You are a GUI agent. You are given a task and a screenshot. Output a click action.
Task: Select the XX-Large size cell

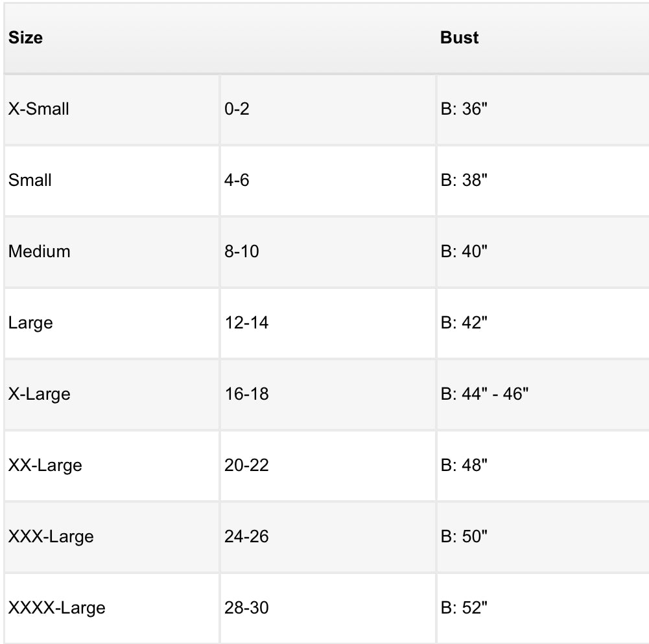tap(45, 465)
